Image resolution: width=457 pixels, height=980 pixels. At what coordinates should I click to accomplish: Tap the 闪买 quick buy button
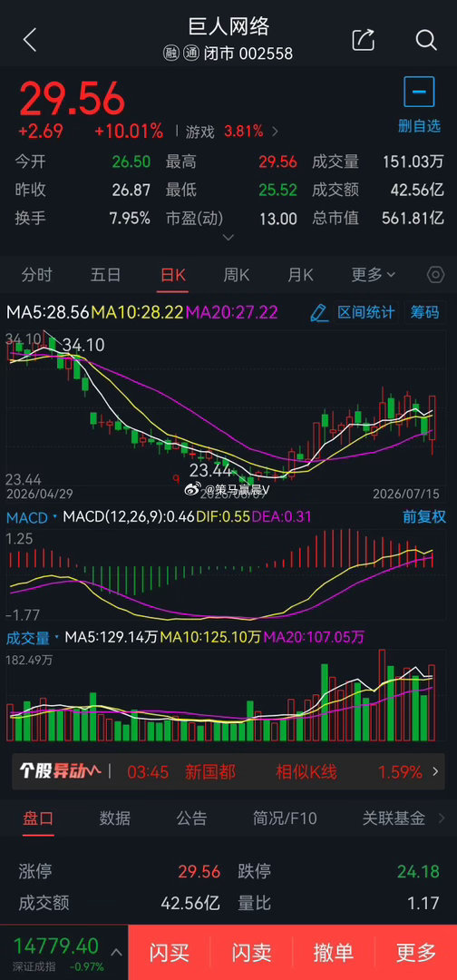[170, 953]
